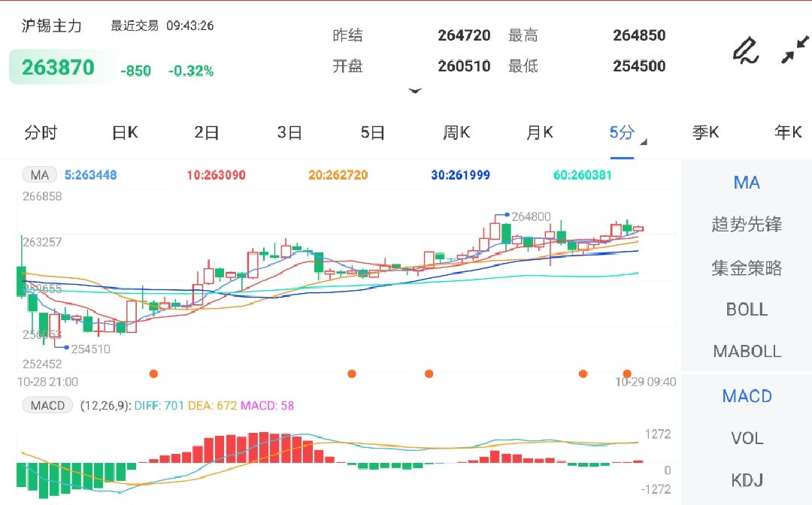Open the drawing pen annotation tool
The image size is (812, 505).
[746, 50]
